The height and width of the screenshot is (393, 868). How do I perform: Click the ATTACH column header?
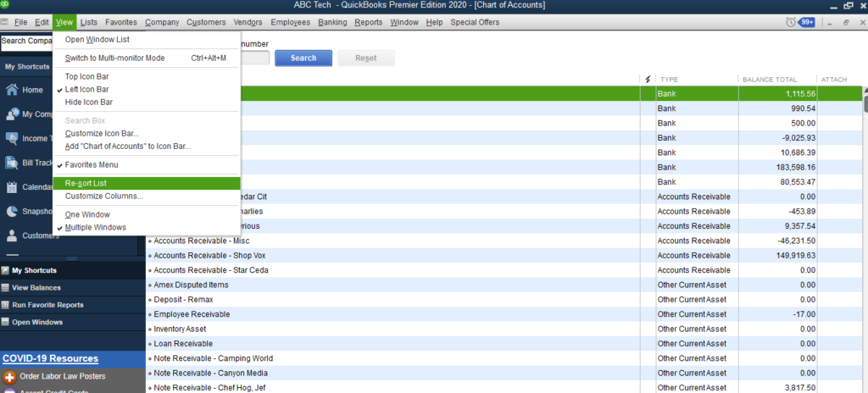pyautogui.click(x=834, y=80)
